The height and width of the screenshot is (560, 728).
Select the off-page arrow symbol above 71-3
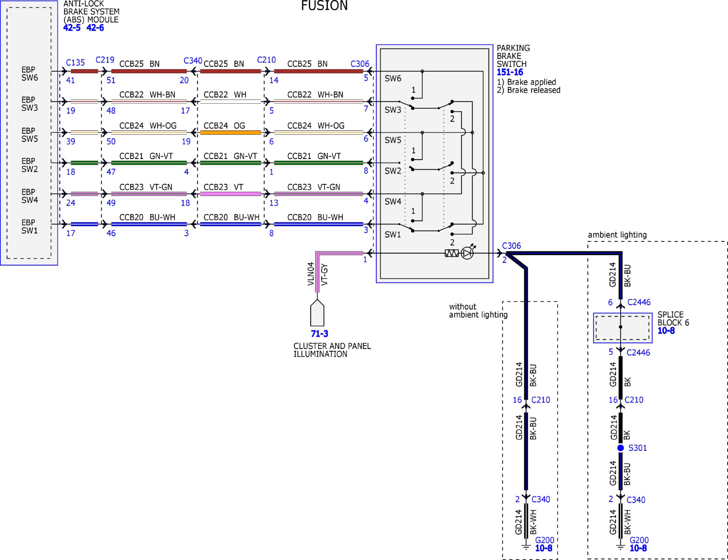(317, 313)
